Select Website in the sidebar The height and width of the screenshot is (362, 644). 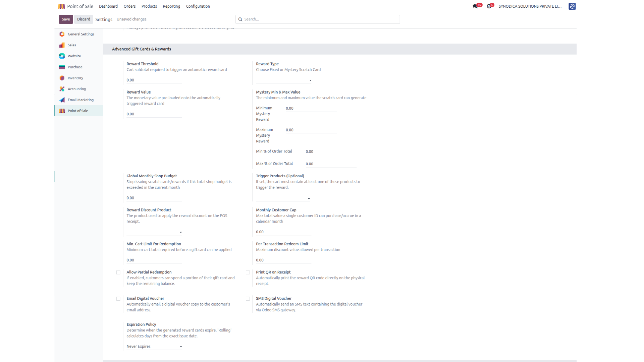[x=79, y=56]
